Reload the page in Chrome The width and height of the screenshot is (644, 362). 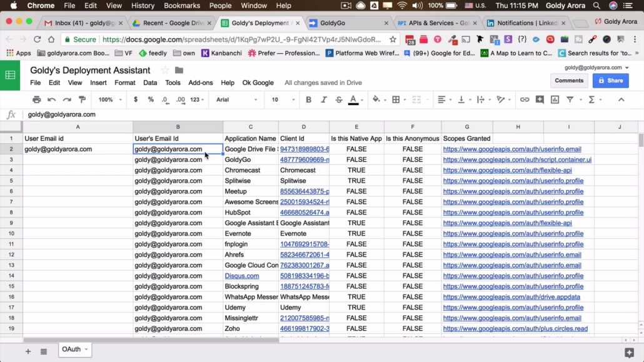[x=37, y=39]
